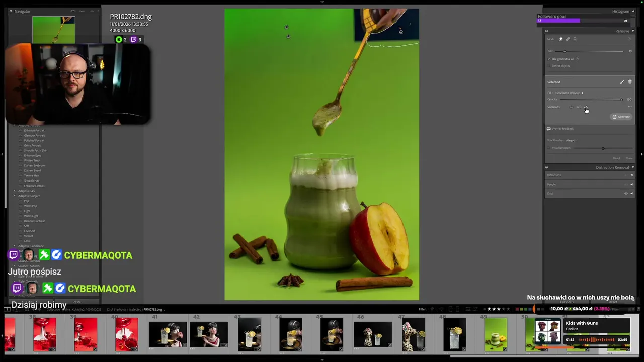Adjust Visualize Spots threshold slider

coord(603,148)
